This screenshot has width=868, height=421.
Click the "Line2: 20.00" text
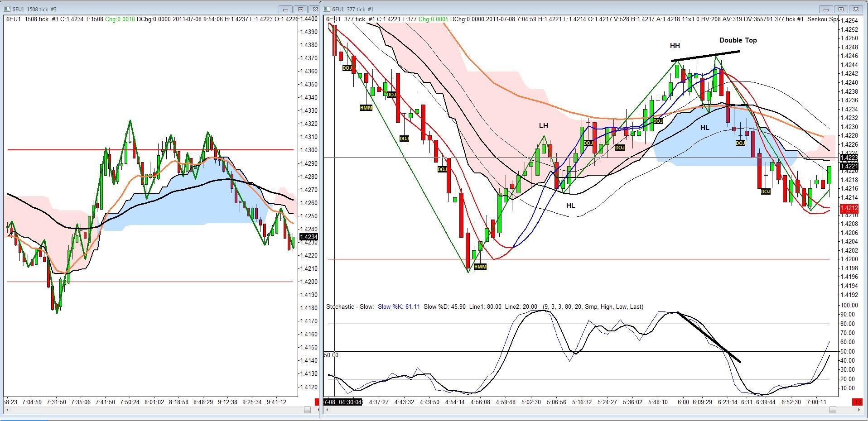(521, 307)
